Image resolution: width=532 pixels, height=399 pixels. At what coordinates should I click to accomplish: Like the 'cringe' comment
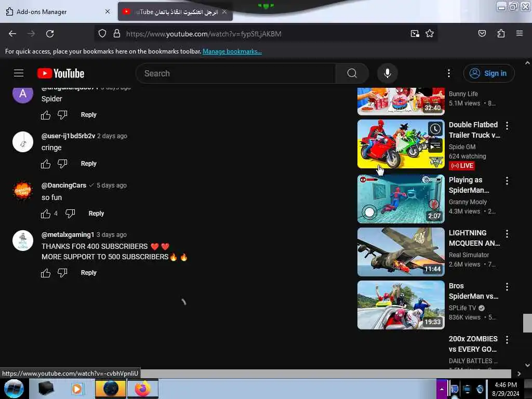(x=46, y=164)
